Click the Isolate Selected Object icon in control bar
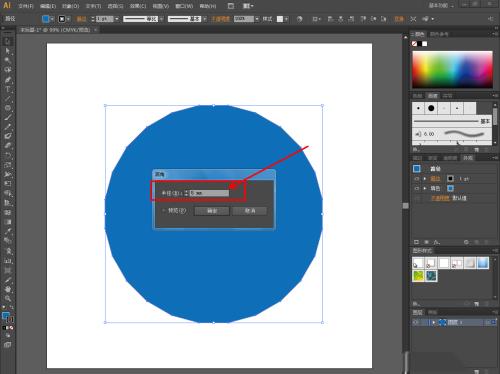The height and width of the screenshot is (374, 500). tap(413, 19)
